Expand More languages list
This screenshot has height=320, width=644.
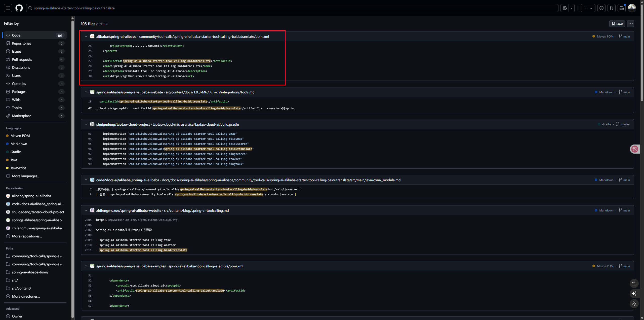point(35,176)
